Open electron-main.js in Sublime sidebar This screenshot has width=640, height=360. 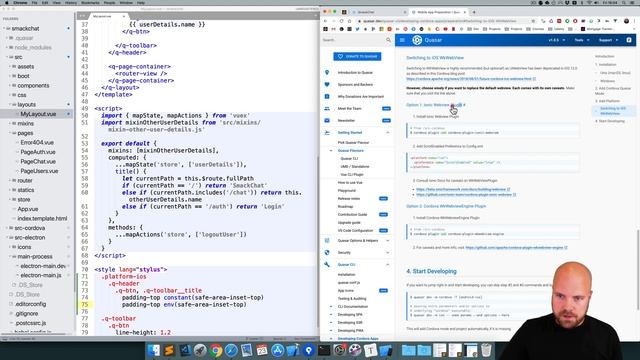pos(41,276)
